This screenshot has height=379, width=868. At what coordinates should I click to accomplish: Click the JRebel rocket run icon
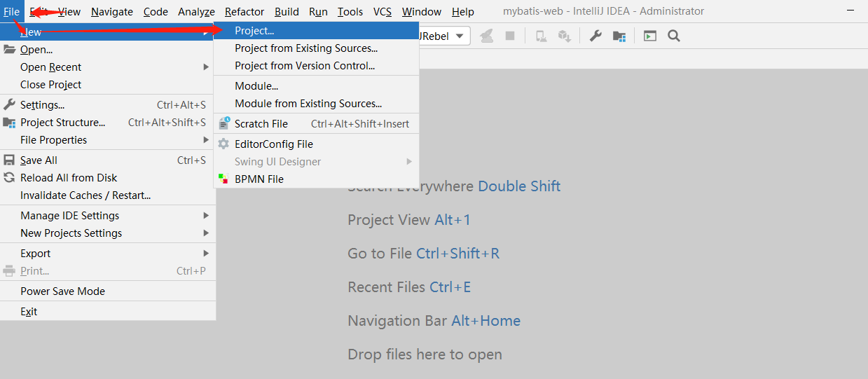click(486, 36)
